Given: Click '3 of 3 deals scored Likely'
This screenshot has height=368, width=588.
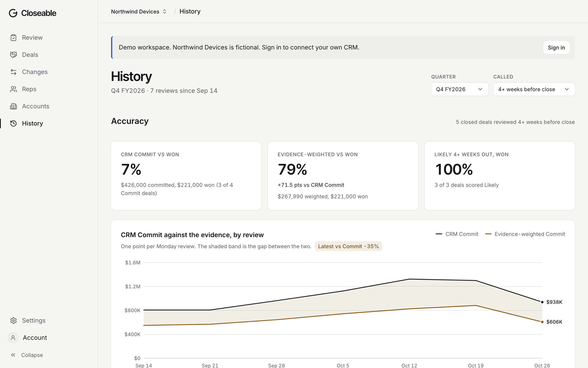Looking at the screenshot, I should click(467, 185).
